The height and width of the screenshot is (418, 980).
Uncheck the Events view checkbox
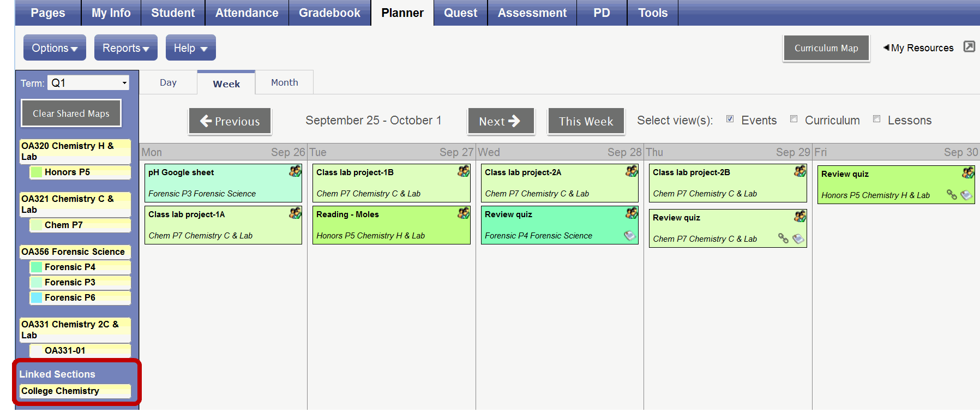pos(730,119)
